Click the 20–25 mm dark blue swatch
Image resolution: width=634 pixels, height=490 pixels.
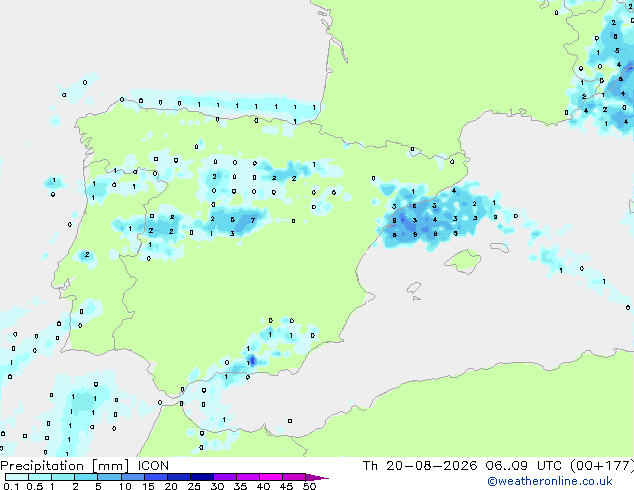click(178, 477)
